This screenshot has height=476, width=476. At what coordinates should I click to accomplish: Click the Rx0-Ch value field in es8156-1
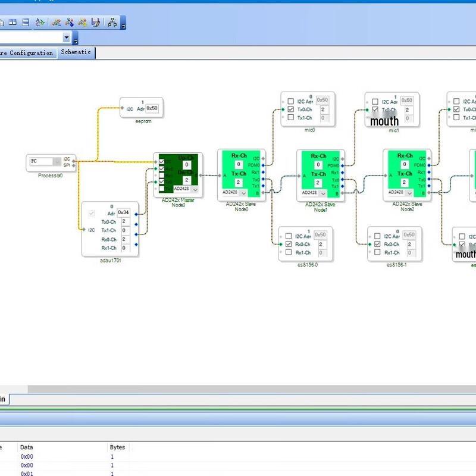411,244
